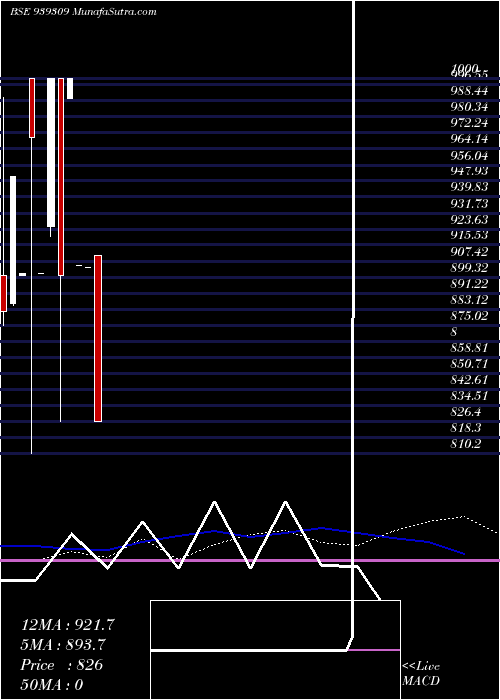Select the 891.22 axis label

[x=469, y=284]
